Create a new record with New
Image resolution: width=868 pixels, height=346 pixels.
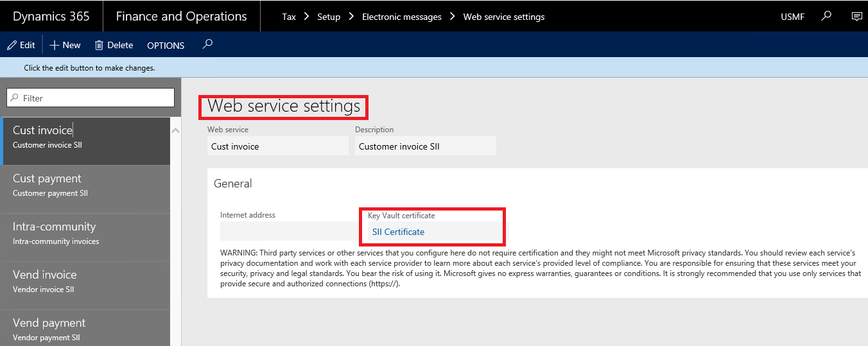coord(65,45)
